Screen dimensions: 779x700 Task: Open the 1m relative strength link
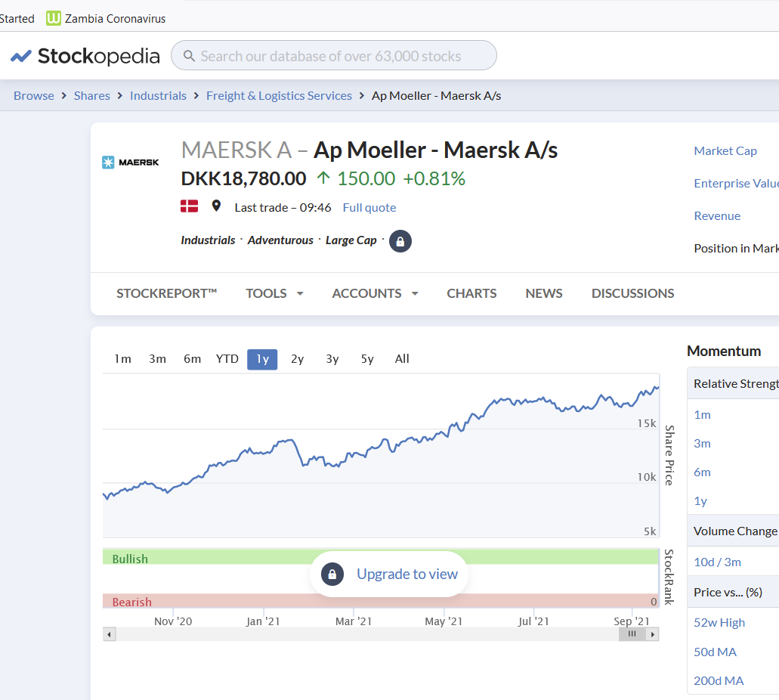click(x=702, y=414)
